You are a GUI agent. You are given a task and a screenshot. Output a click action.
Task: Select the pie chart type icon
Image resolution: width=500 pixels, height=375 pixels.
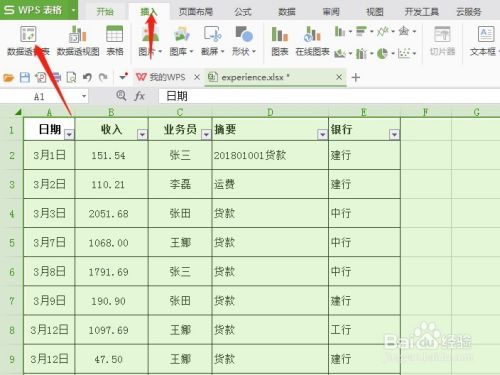(x=382, y=53)
